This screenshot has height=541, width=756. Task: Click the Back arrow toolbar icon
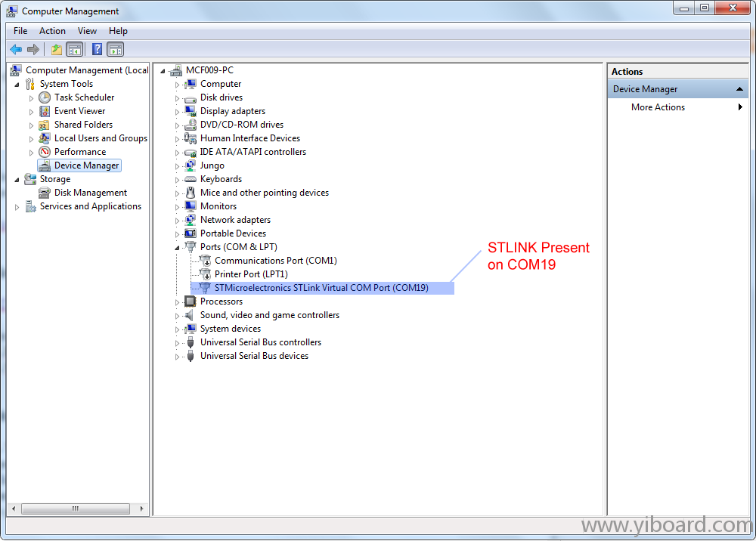coord(16,50)
